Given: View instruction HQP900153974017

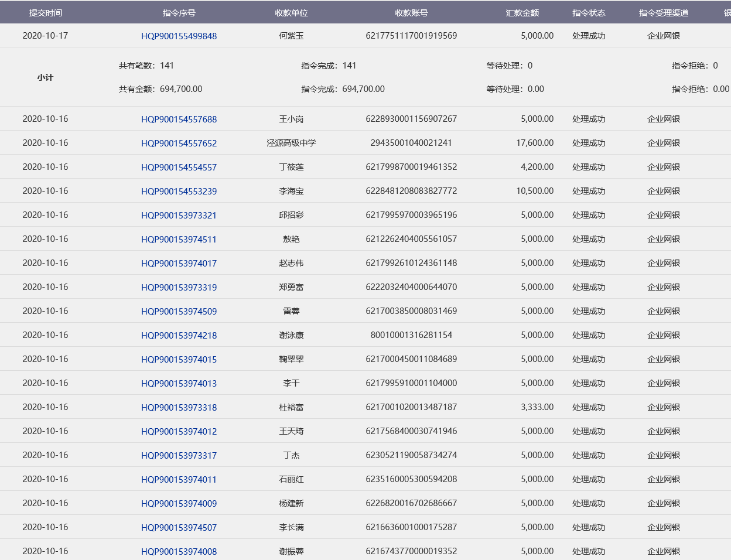Looking at the screenshot, I should point(179,264).
